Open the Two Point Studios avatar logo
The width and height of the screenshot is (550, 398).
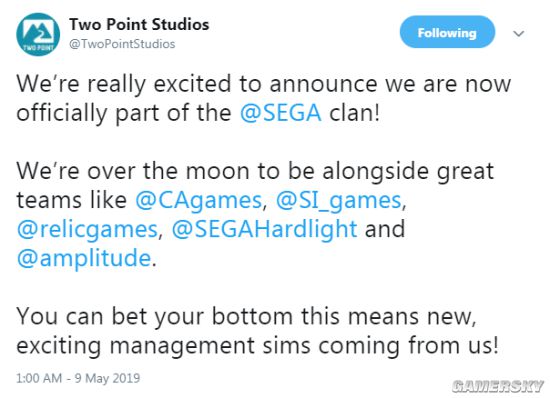[38, 34]
